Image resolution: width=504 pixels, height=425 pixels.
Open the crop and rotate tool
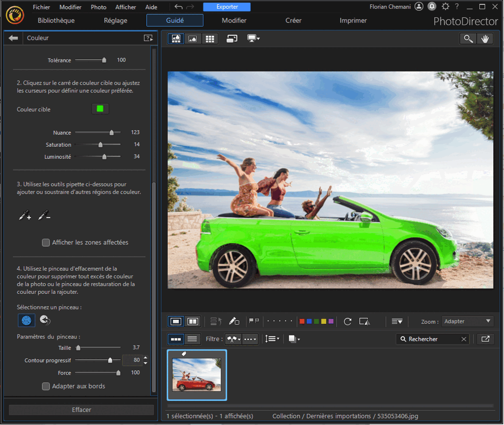coord(364,321)
